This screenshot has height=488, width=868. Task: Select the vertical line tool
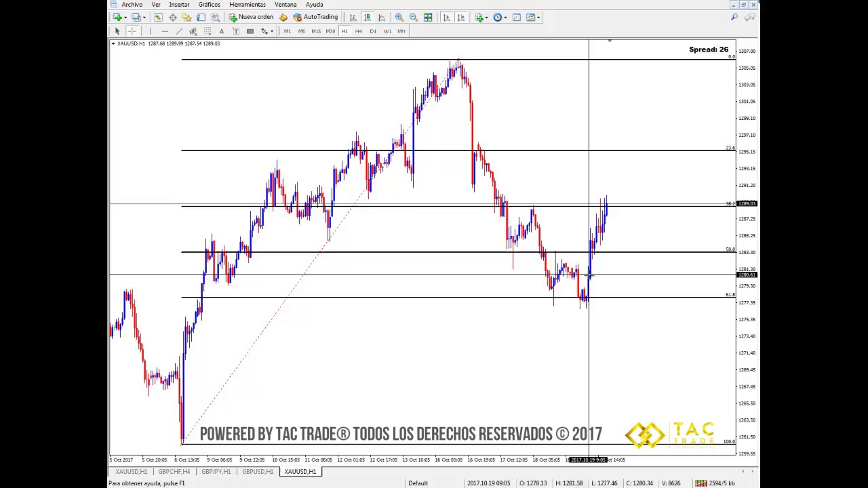[x=151, y=31]
